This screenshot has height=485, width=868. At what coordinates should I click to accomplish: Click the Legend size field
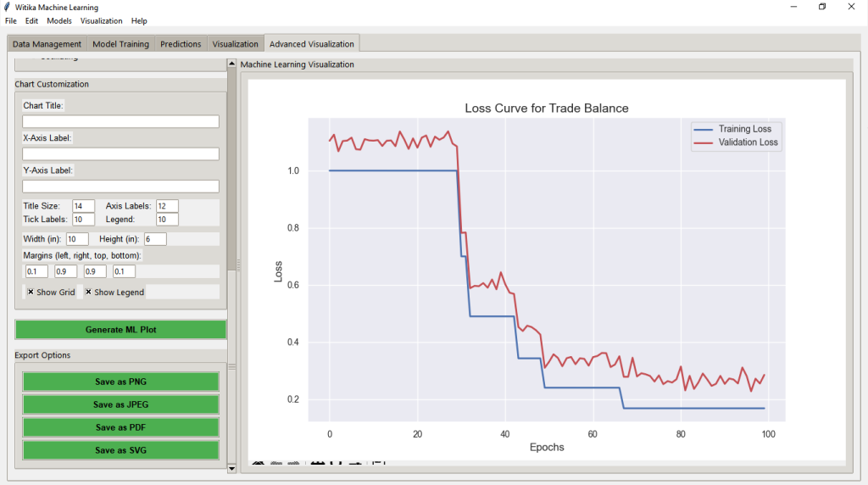click(167, 220)
